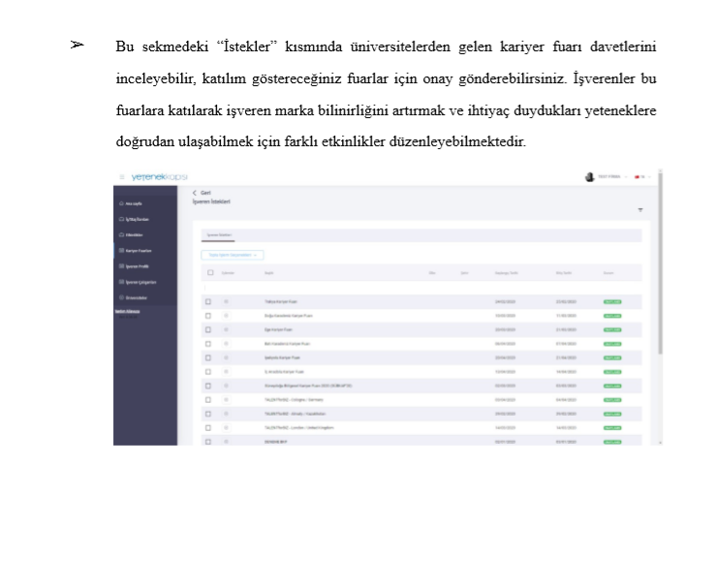Viewport: 716px width, 588px height.
Task: Open action icon for TALENTforBIZ Cologne row
Action: click(x=226, y=400)
